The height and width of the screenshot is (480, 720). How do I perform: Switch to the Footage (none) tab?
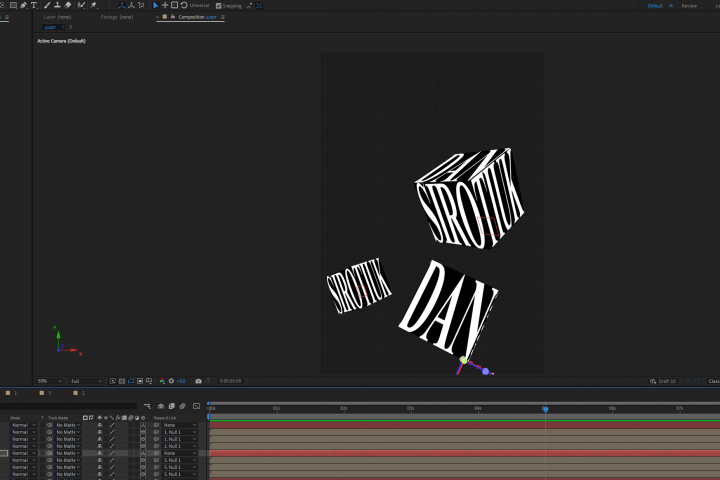pos(117,17)
